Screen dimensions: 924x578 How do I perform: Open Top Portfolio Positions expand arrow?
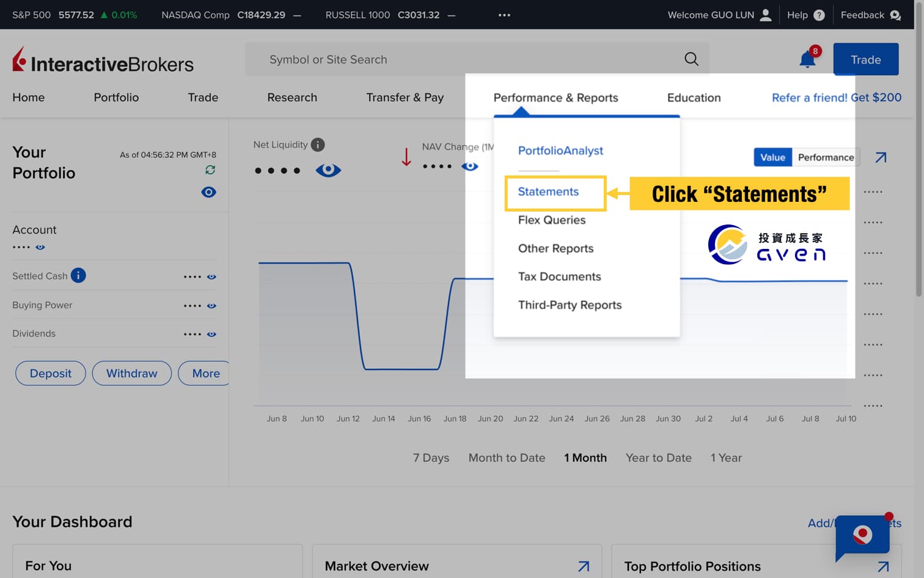883,566
